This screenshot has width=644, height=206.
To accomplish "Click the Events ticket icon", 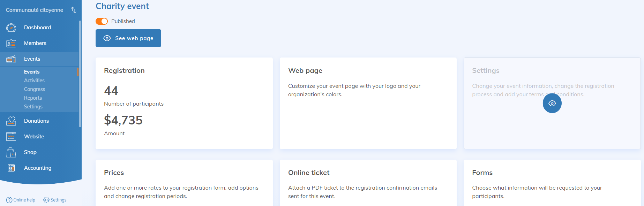I will [x=11, y=59].
